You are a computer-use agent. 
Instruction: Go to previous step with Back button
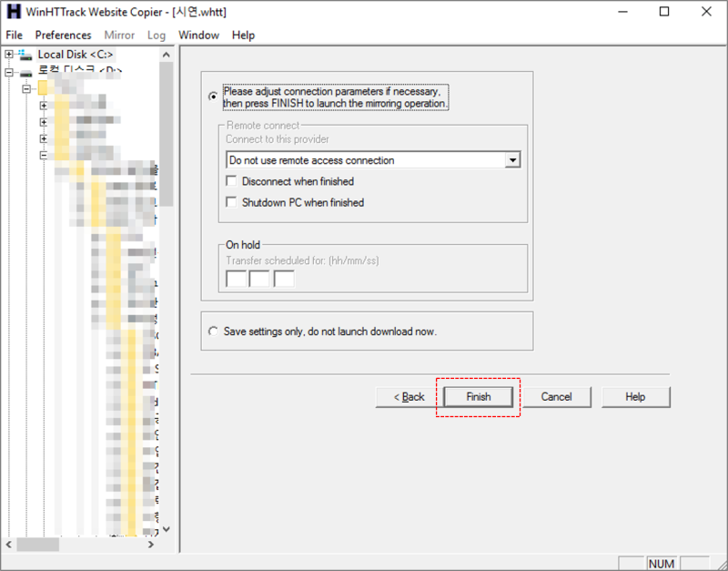tap(409, 397)
